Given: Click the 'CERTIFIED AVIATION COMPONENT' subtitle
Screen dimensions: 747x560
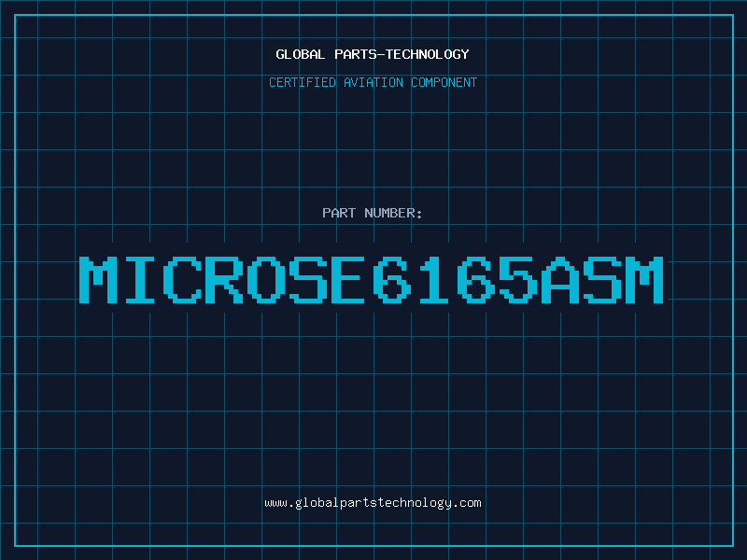Looking at the screenshot, I should [x=373, y=82].
